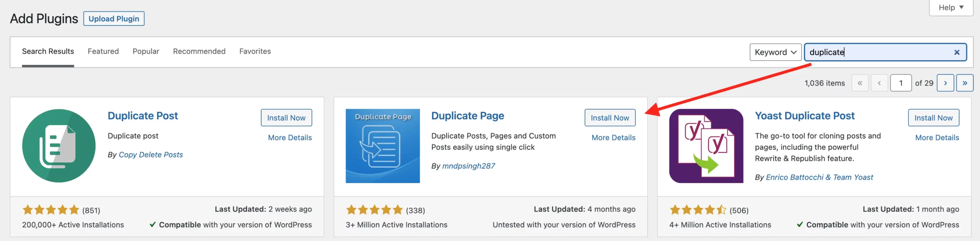Viewport: 980px width, 241px height.
Task: Install the Duplicate Page plugin
Action: (610, 118)
